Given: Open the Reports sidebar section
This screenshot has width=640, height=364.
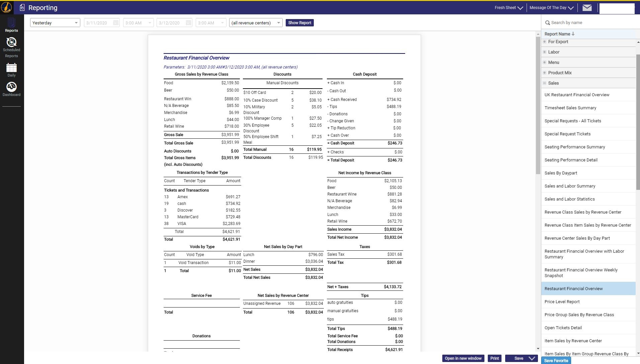Looking at the screenshot, I should [11, 25].
